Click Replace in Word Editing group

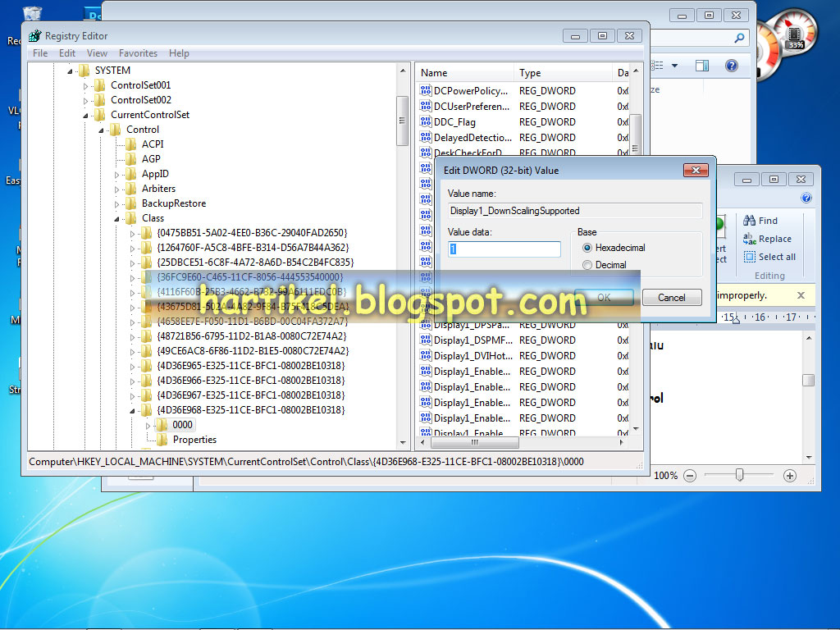(767, 239)
